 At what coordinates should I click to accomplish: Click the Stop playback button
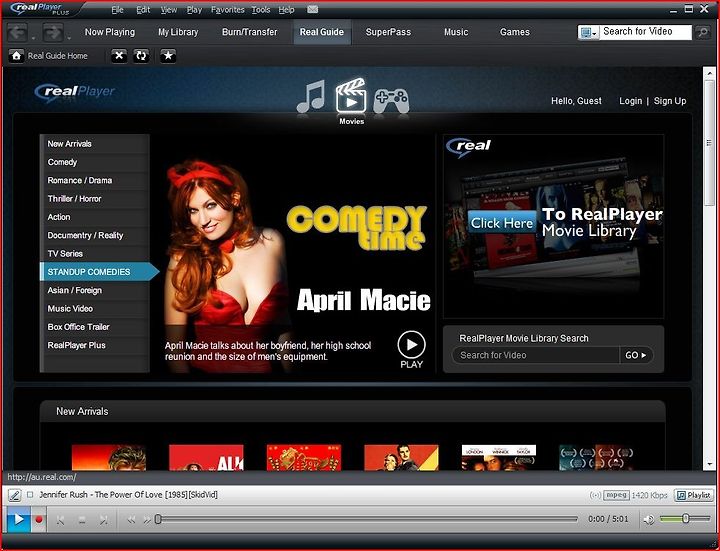82,519
